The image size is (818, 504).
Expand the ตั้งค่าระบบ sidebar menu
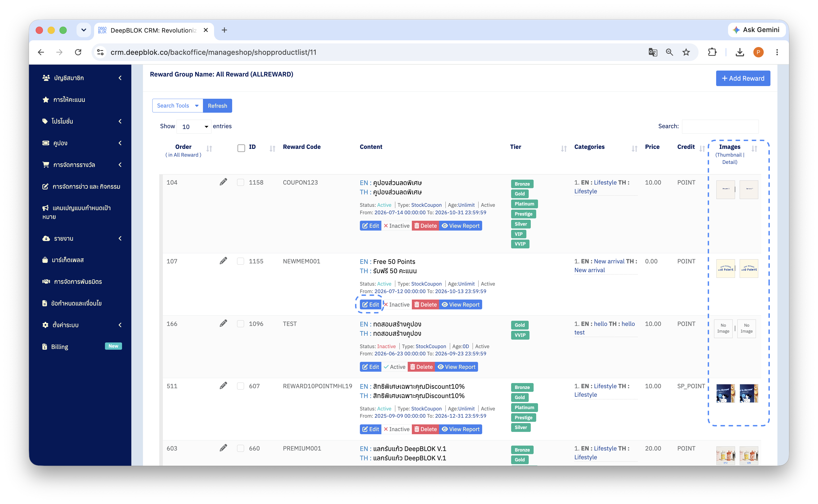82,325
